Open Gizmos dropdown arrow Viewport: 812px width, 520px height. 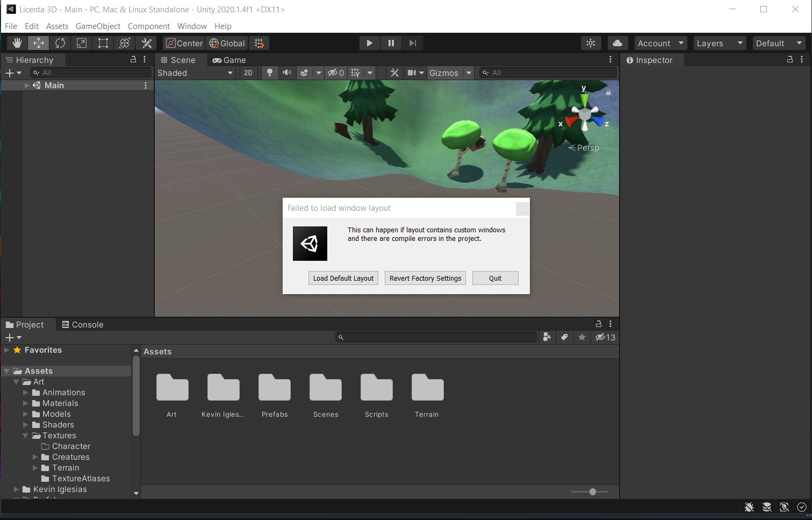(469, 73)
